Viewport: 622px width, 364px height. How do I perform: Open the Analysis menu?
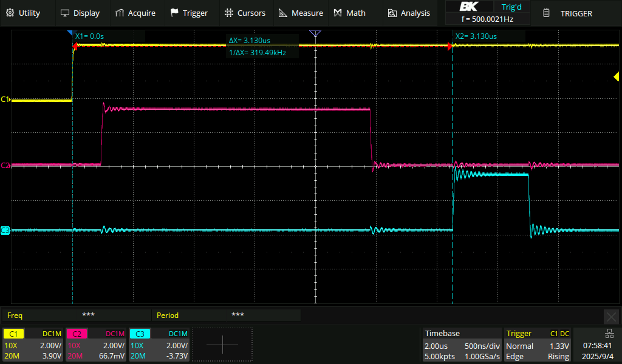pyautogui.click(x=409, y=13)
